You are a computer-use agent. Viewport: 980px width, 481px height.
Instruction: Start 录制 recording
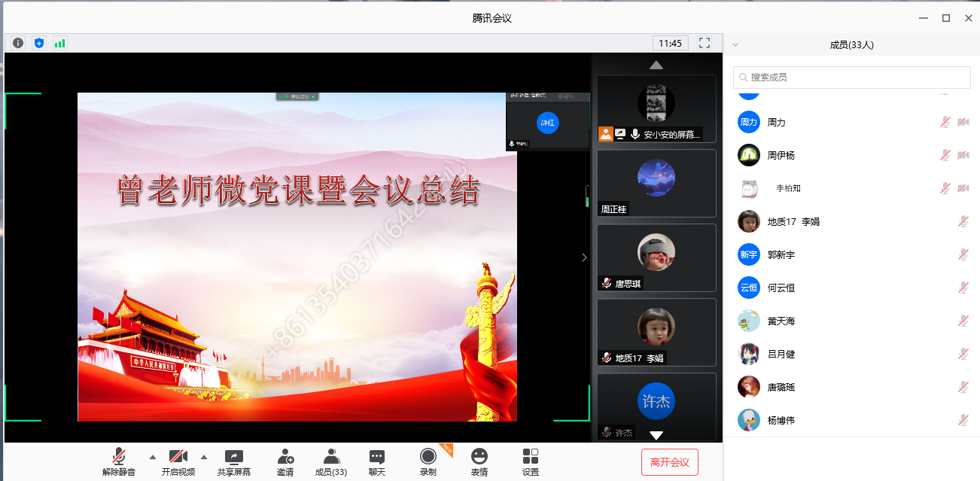pos(428,457)
